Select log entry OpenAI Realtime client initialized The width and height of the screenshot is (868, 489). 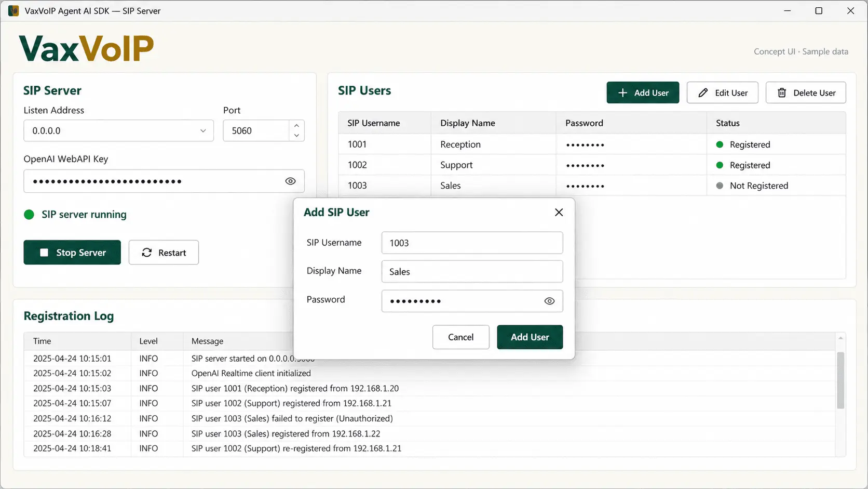coord(430,374)
